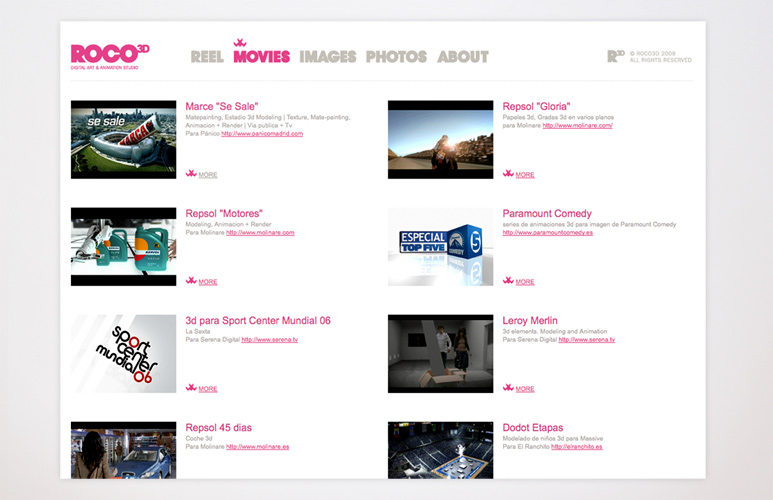
Task: Open Dodot Etapas arena thumbnail
Action: pyautogui.click(x=440, y=450)
